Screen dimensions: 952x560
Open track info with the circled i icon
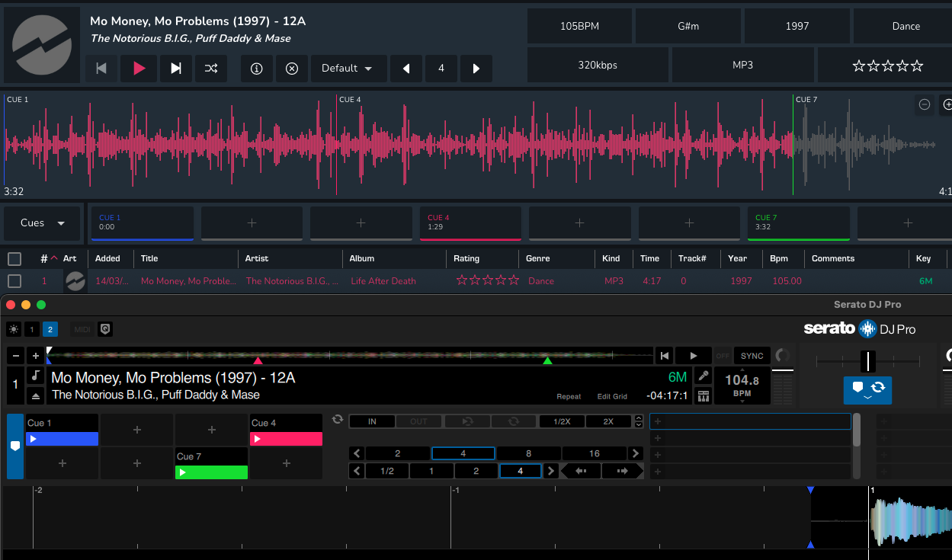point(257,69)
